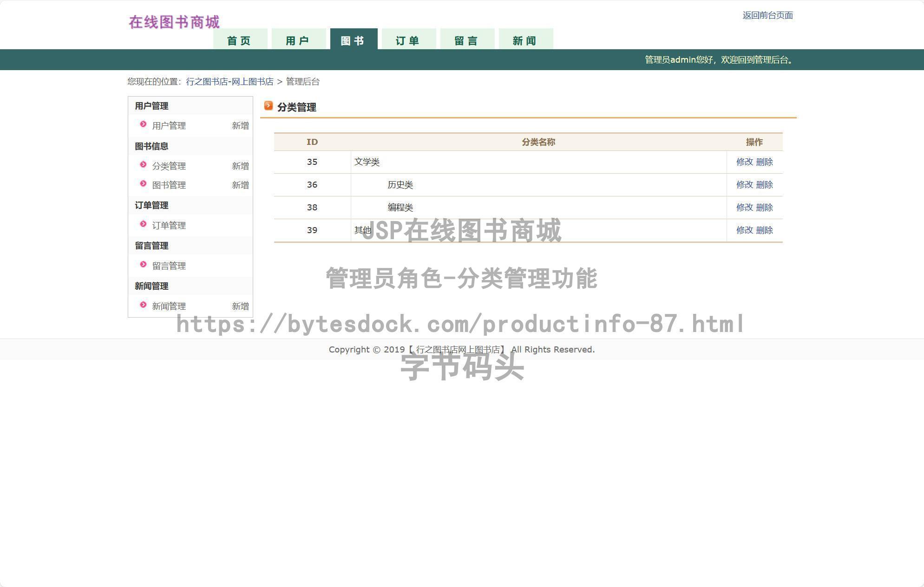This screenshot has width=924, height=587.
Task: Click the 留言管理 bold section heading
Action: [151, 246]
